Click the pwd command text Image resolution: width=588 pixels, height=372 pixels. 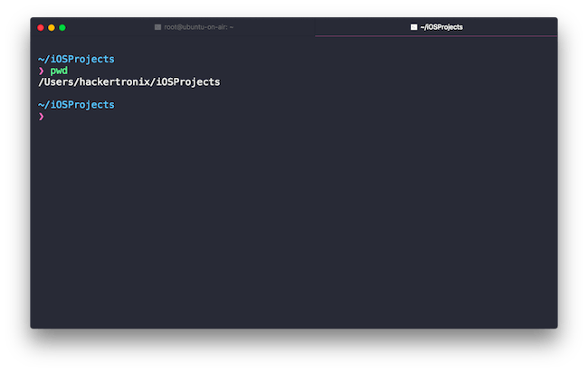coord(59,71)
